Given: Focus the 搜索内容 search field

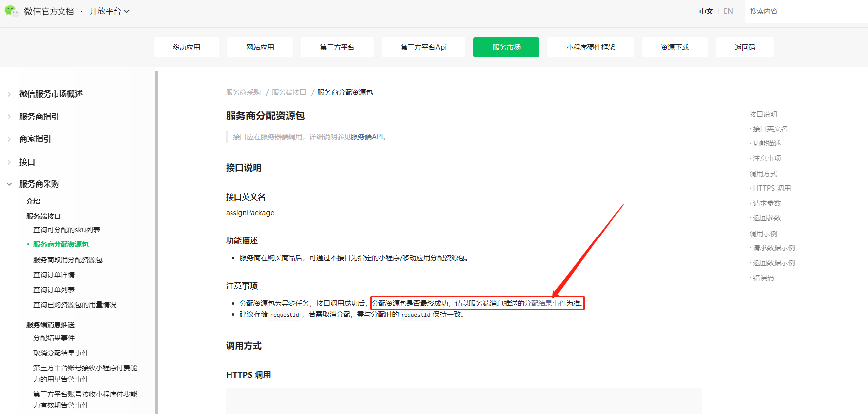Looking at the screenshot, I should (x=806, y=11).
